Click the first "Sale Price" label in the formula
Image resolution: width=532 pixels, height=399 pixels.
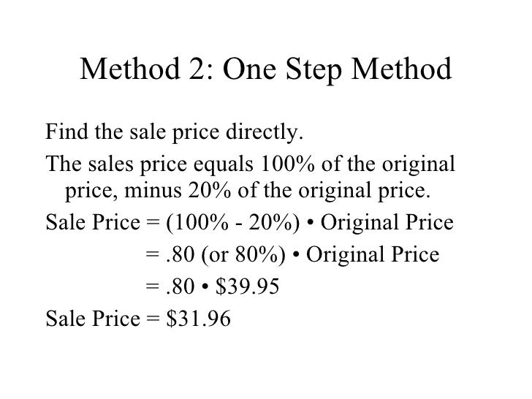coord(88,223)
